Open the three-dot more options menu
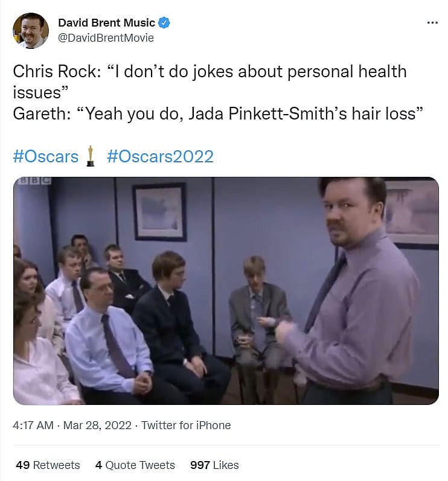This screenshot has height=481, width=448. (432, 23)
